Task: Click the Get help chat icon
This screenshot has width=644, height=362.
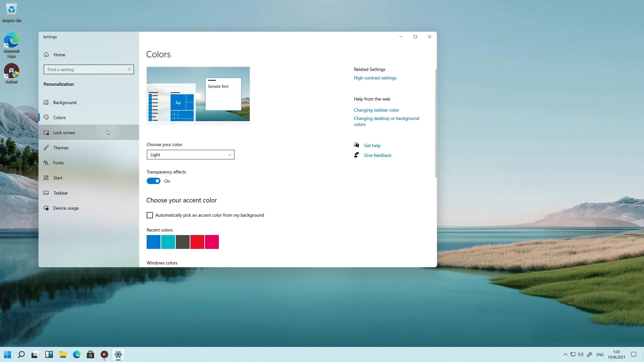Action: (356, 145)
